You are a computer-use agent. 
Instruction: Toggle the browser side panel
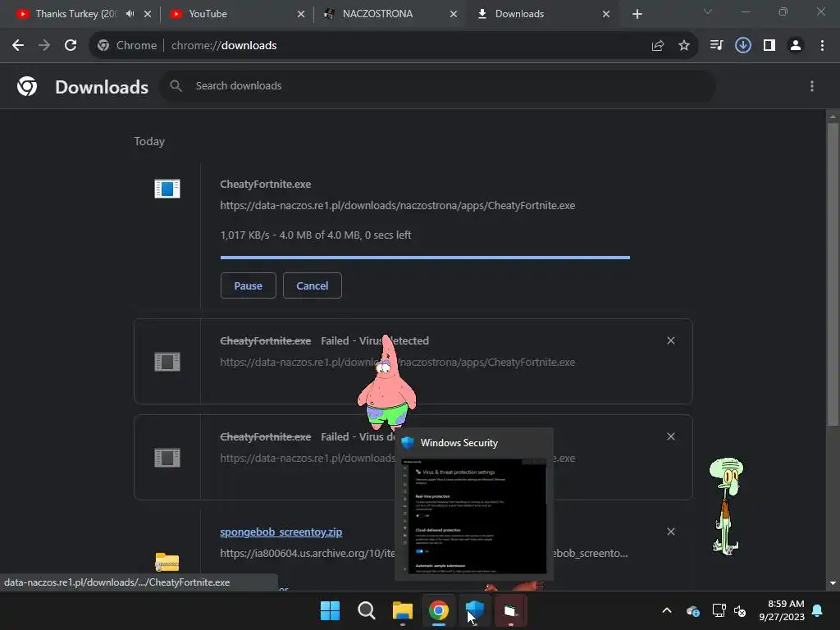[769, 46]
